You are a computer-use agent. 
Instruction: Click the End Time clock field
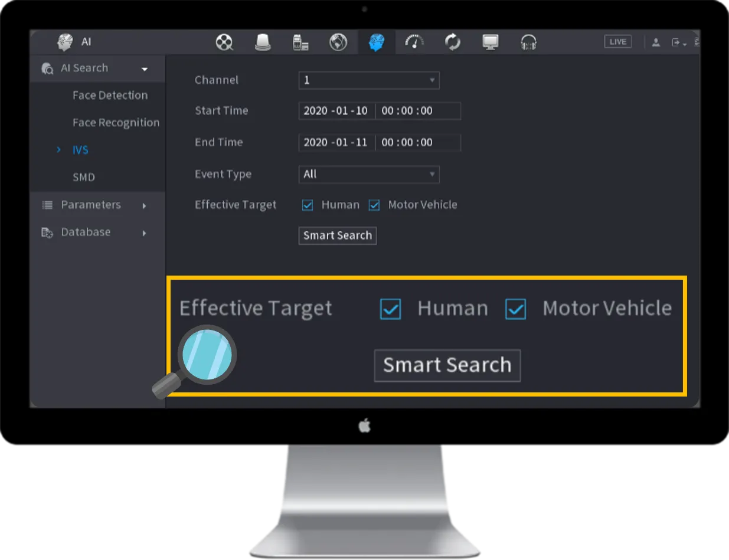(x=418, y=142)
